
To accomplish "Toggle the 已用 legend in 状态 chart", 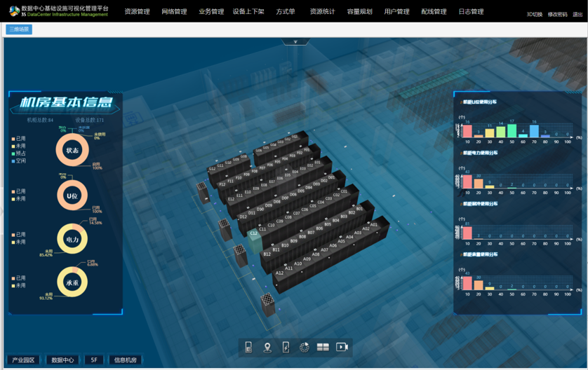I will [19, 139].
